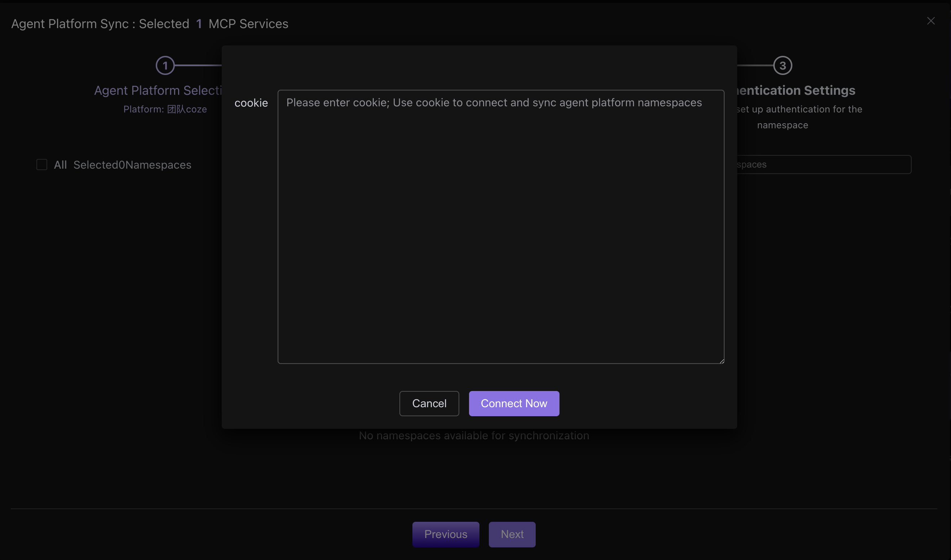Close the Agent Platform Sync dialog
Viewport: 951px width, 560px height.
pos(930,21)
